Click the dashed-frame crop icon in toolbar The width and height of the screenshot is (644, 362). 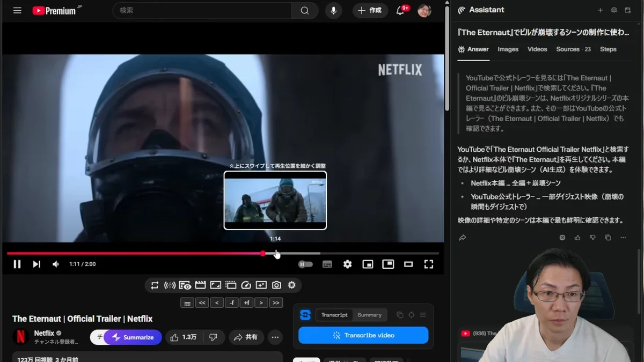tap(231, 285)
